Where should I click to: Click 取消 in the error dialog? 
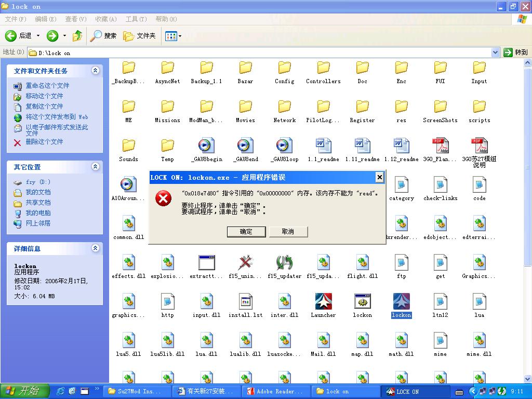click(x=288, y=232)
